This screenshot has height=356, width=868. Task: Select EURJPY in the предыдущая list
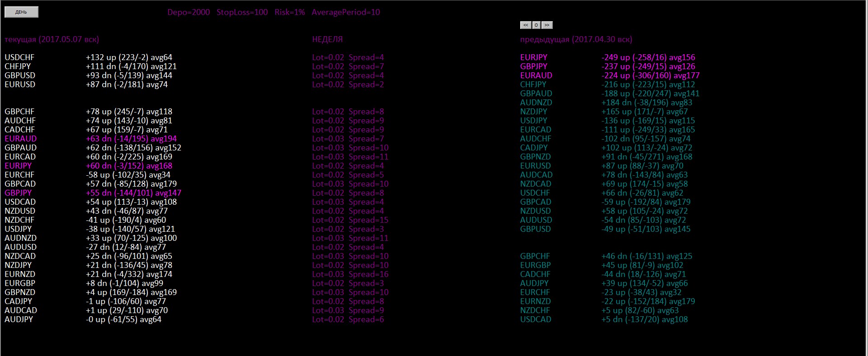coord(534,57)
